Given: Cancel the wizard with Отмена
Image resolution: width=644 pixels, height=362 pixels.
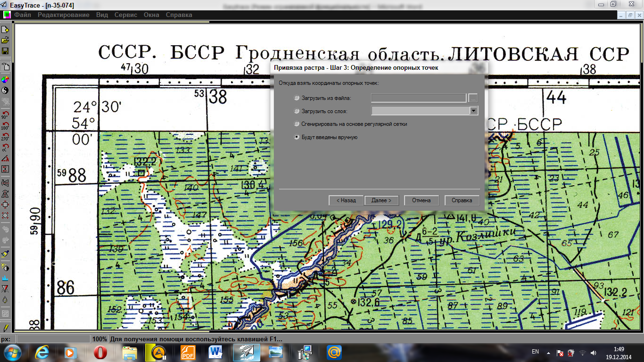Looking at the screenshot, I should click(x=421, y=200).
